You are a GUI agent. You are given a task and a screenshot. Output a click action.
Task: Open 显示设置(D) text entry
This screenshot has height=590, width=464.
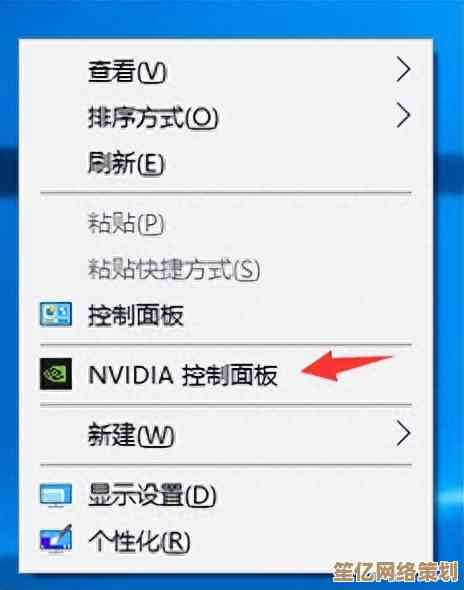pyautogui.click(x=152, y=495)
